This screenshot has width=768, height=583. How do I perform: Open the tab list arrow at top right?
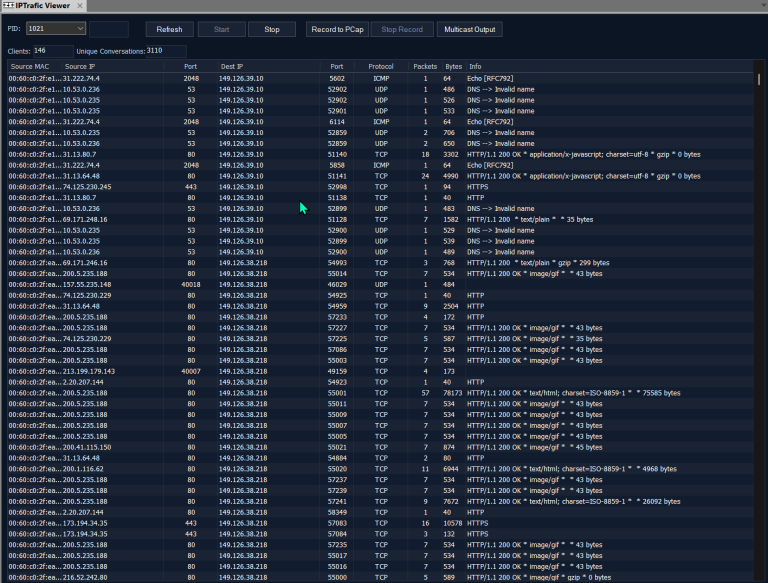point(764,4)
